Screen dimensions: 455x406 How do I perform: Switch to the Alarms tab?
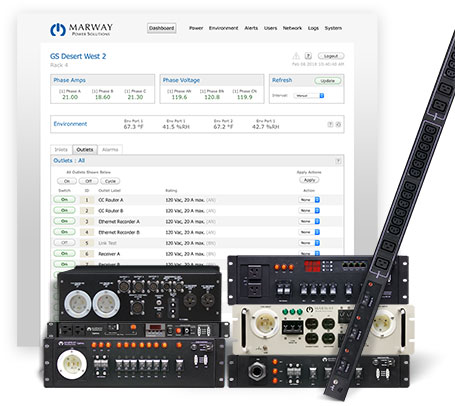(110, 150)
